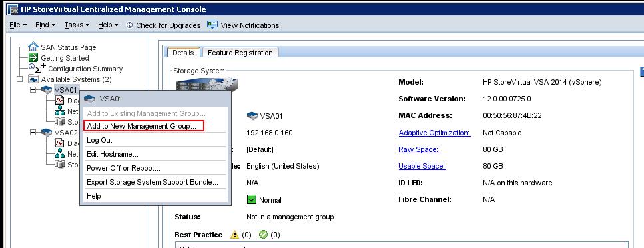Click the green Normal status check icon
Screen dimensions: 644x248
[251, 200]
